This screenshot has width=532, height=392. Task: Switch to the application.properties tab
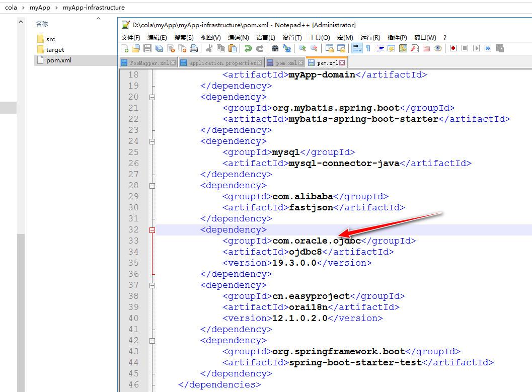tap(222, 63)
